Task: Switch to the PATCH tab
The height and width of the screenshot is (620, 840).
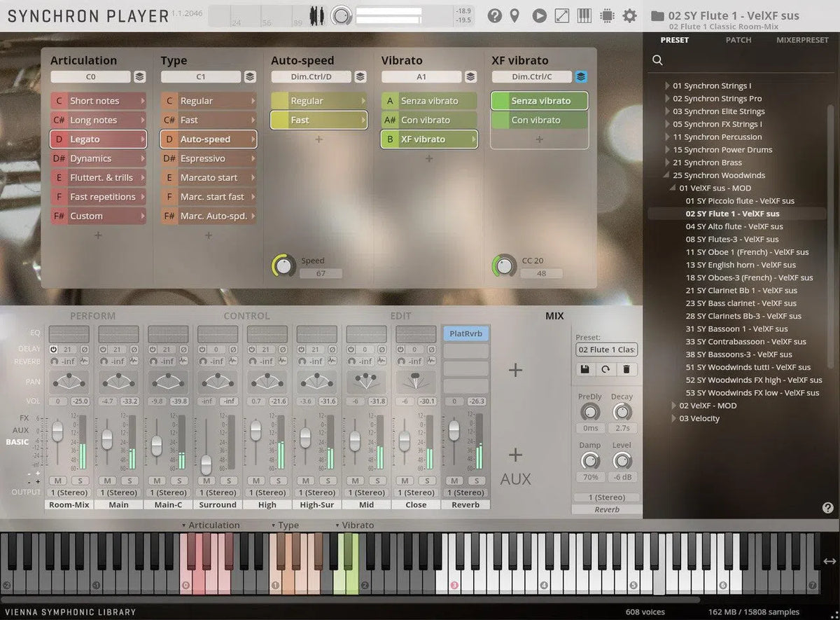Action: coord(738,40)
